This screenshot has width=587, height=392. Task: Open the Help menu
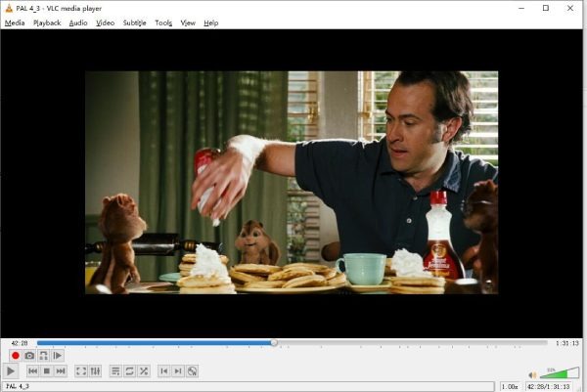pyautogui.click(x=210, y=22)
